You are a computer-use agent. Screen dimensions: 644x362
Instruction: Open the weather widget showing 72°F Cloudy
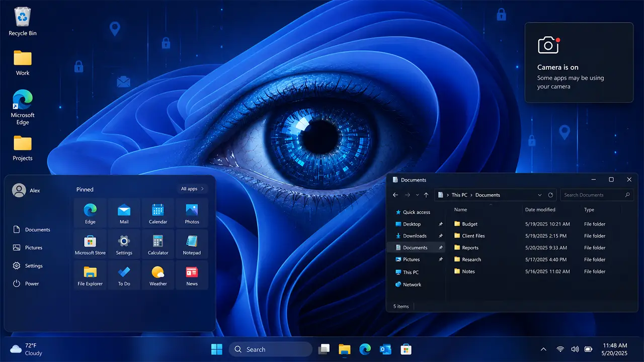point(26,349)
